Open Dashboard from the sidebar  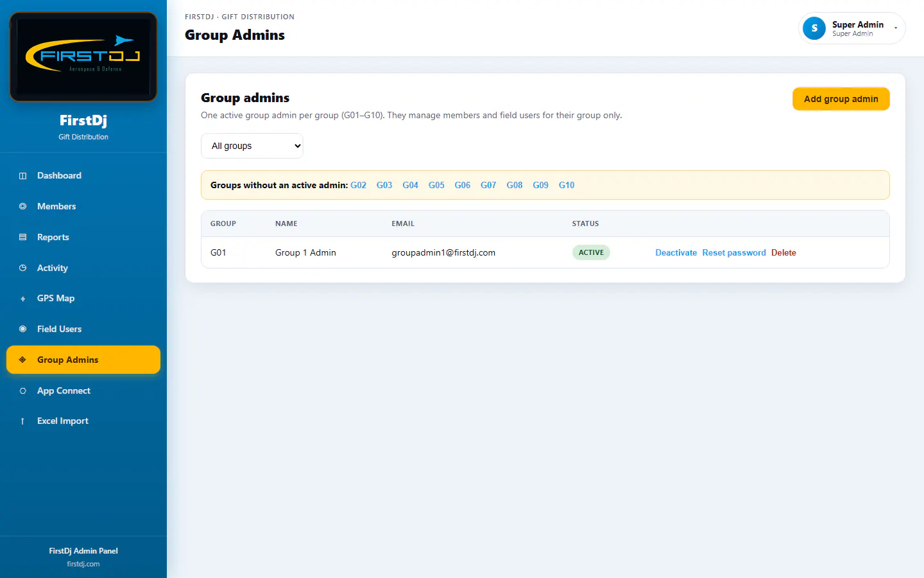(x=83, y=176)
